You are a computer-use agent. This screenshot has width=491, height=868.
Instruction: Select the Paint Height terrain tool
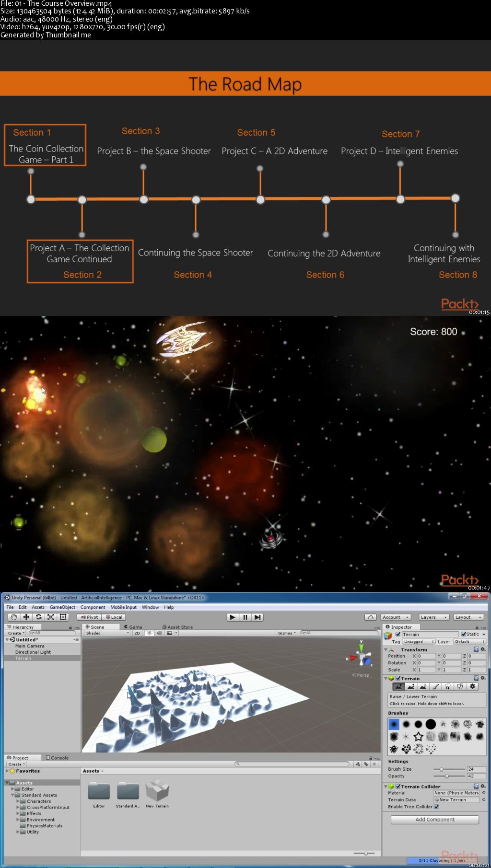click(411, 686)
